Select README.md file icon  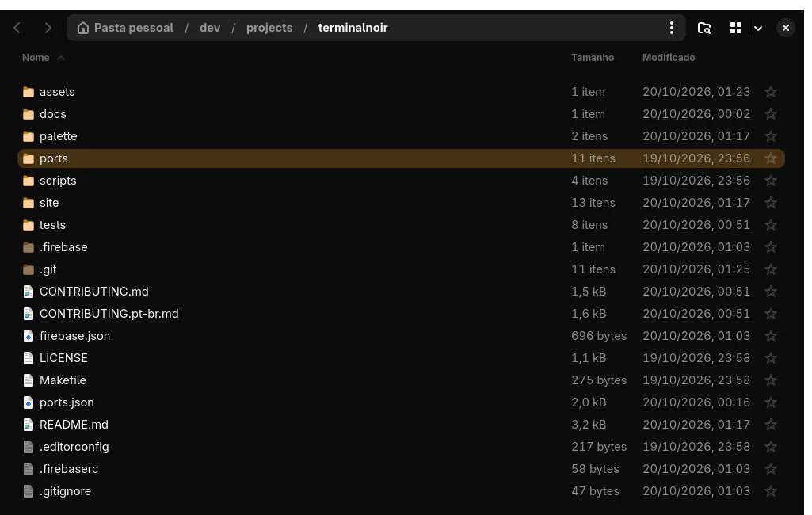(x=29, y=425)
